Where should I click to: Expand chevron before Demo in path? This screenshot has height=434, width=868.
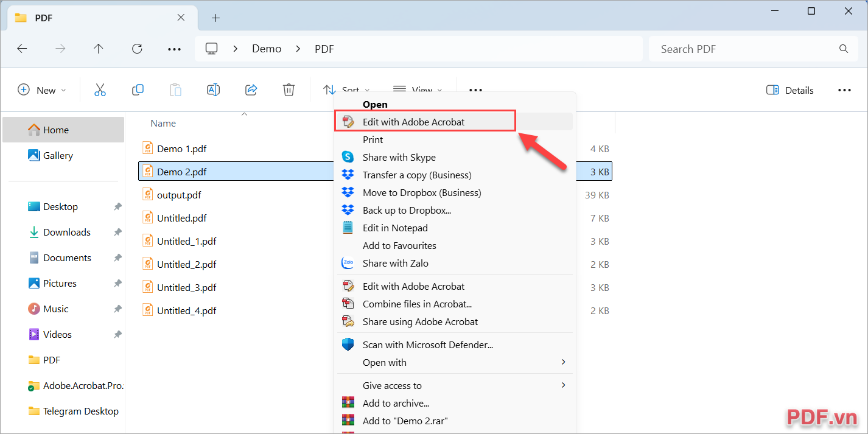point(236,49)
